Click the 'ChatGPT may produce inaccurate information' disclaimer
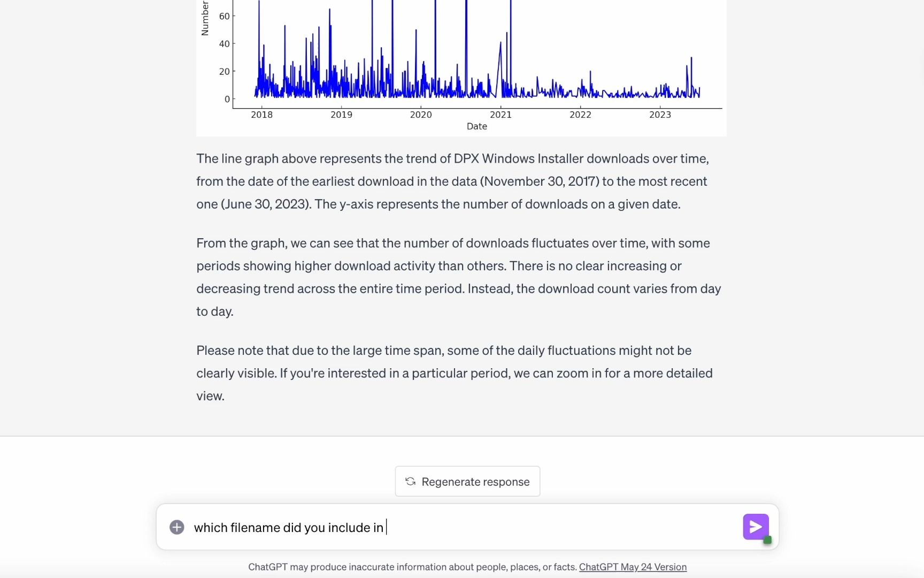Screen dimensions: 924x578 412,567
